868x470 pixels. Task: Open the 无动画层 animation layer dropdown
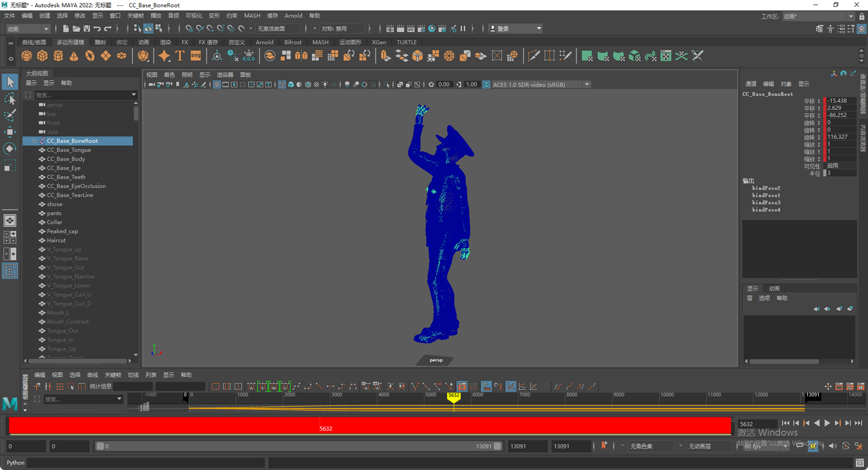710,446
